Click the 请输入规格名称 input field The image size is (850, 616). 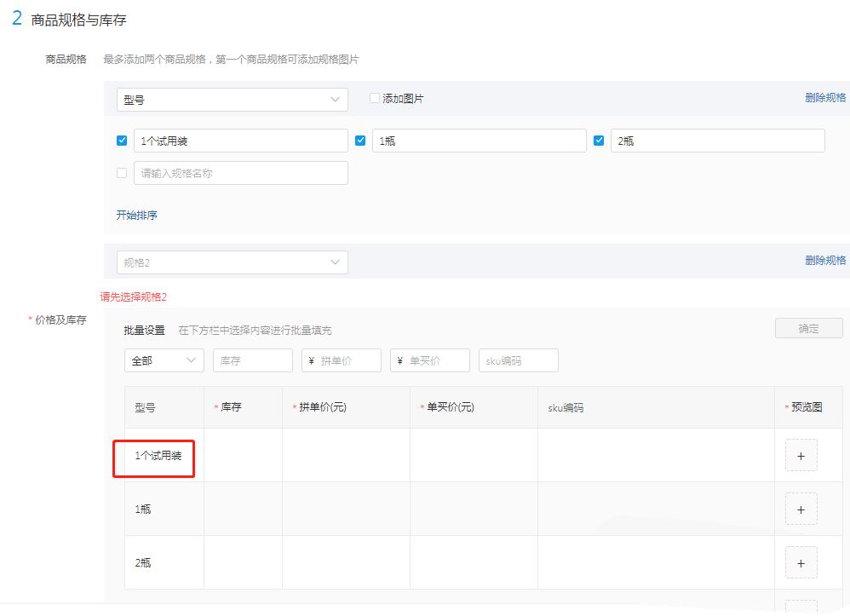[x=240, y=173]
